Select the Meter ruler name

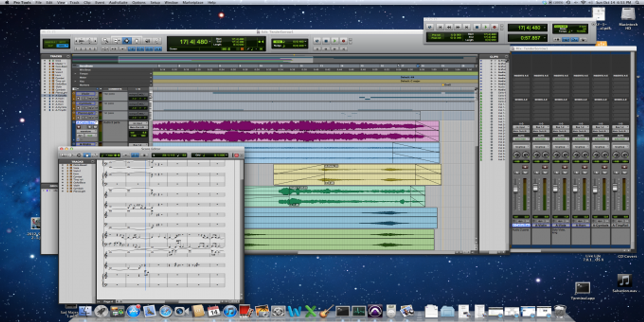(83, 77)
